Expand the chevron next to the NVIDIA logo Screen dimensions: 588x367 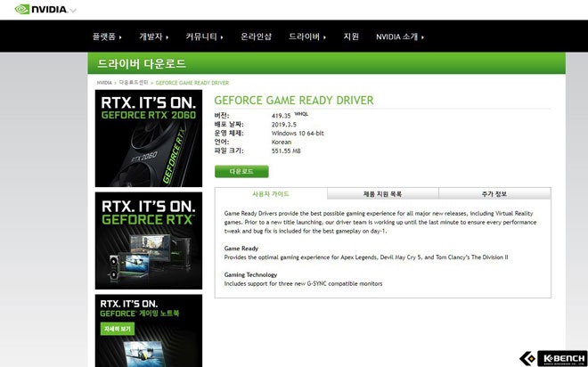73,11
